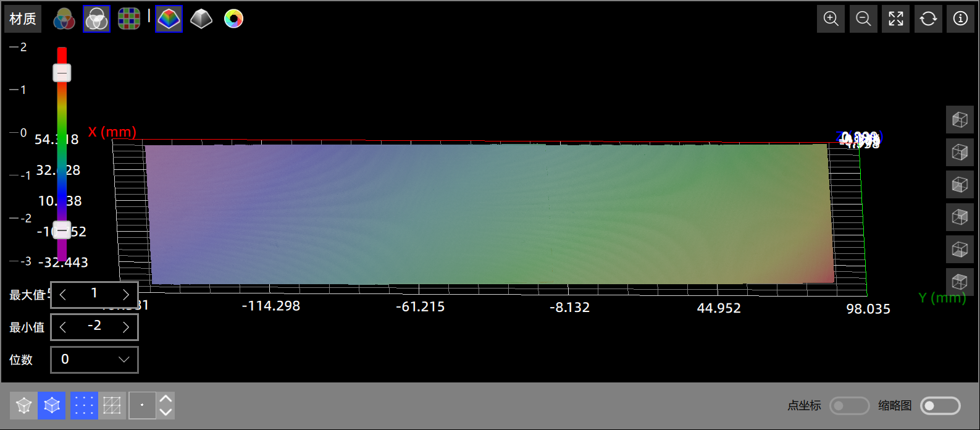Click the upper color scale slider handle
This screenshot has width=980, height=430.
click(62, 73)
